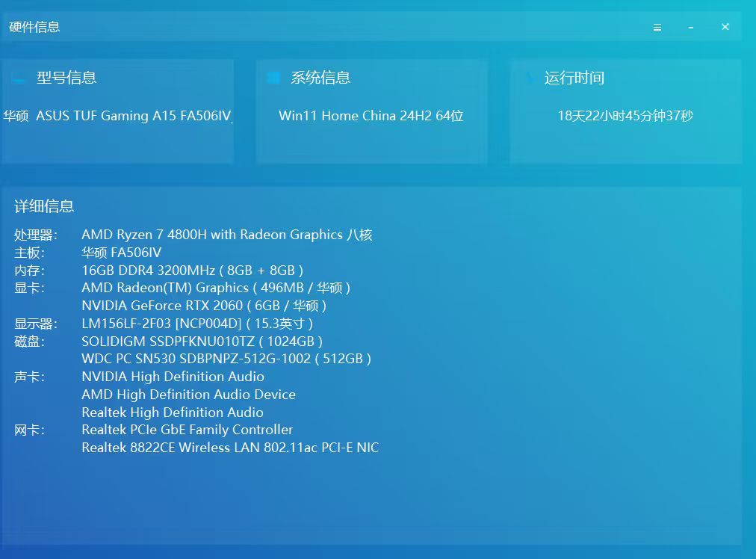Viewport: 756px width, 559px height.
Task: Select the 运行时间 heading
Action: coord(574,78)
